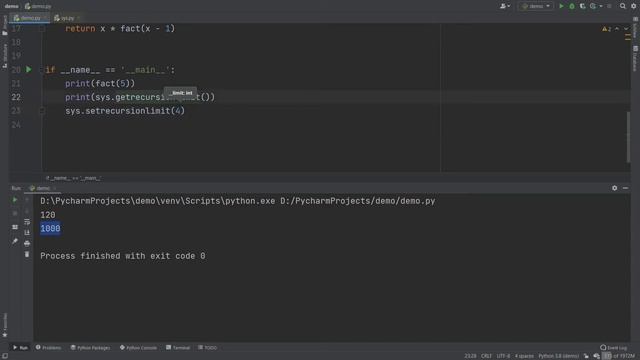640x360 pixels.
Task: Clear console output with trash icon
Action: 27,254
